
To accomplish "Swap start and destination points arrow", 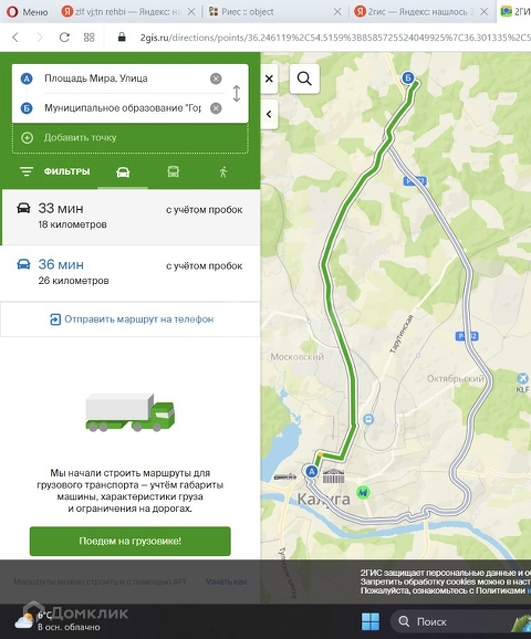I will (x=236, y=93).
